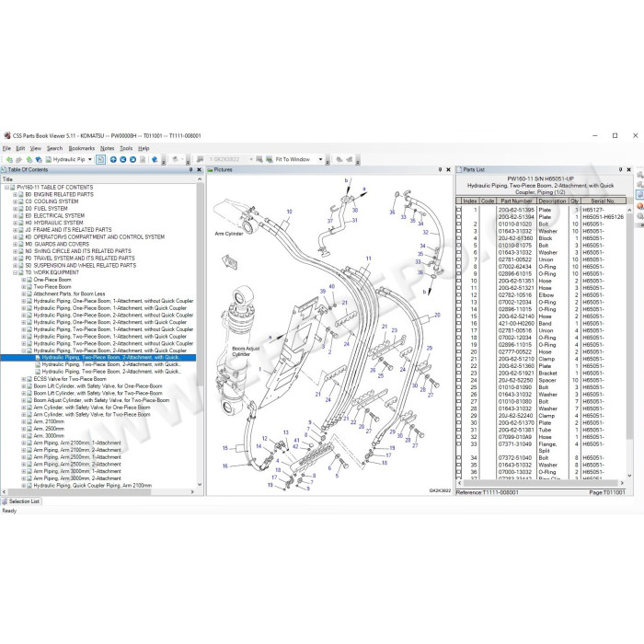Check the box for part 02781-00522 Union
The height and width of the screenshot is (644, 644).
pos(459,259)
